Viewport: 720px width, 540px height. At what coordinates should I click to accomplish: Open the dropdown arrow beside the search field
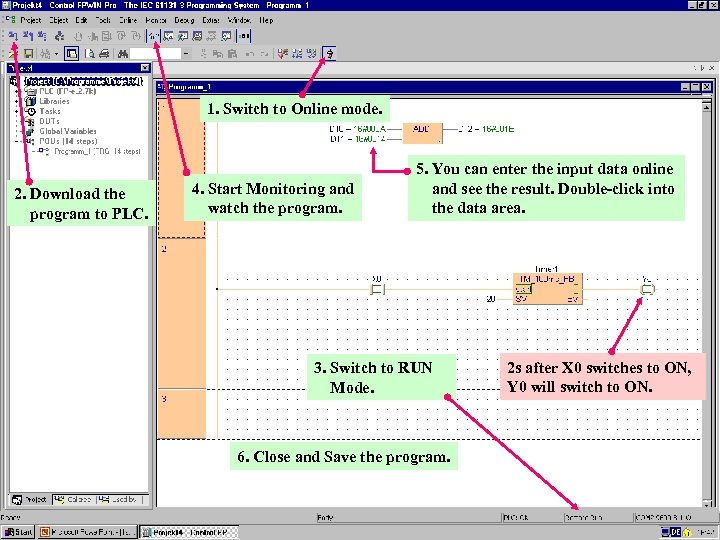[186, 54]
